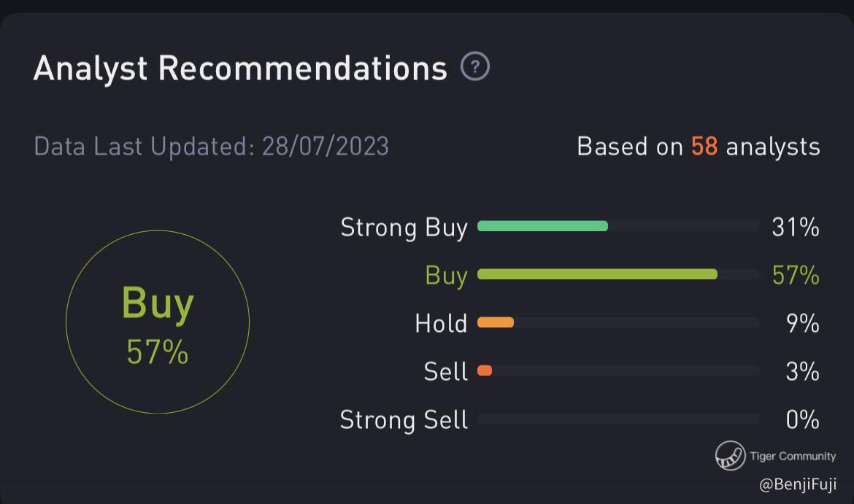Click the Strong Buy green bar
This screenshot has width=854, height=504.
[x=542, y=226]
